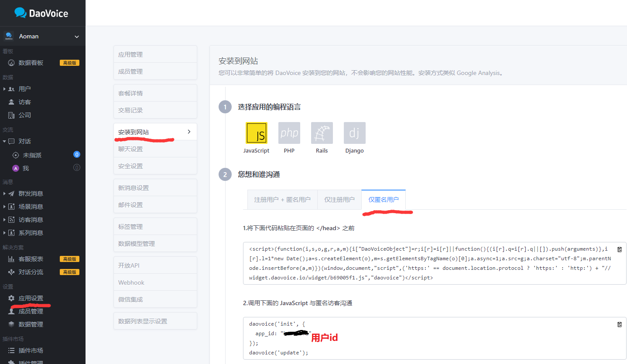Click the 高级版 badge next to 客服报表

69,259
